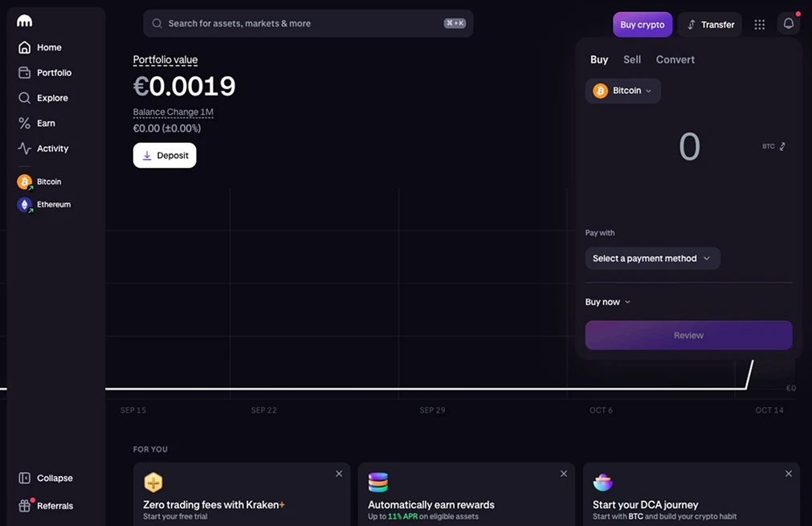Dismiss the earn rewards card
812x526 pixels.
click(564, 474)
